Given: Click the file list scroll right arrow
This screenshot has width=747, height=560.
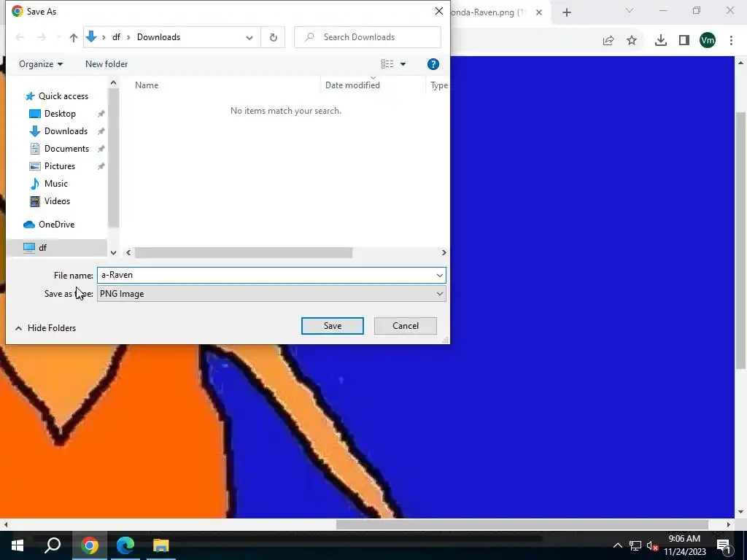Looking at the screenshot, I should click(x=444, y=252).
